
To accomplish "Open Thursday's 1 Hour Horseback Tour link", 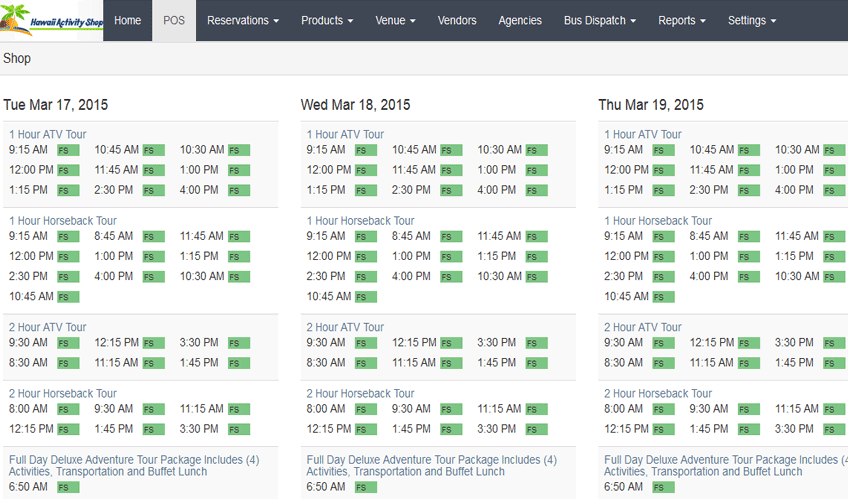I will [x=658, y=221].
